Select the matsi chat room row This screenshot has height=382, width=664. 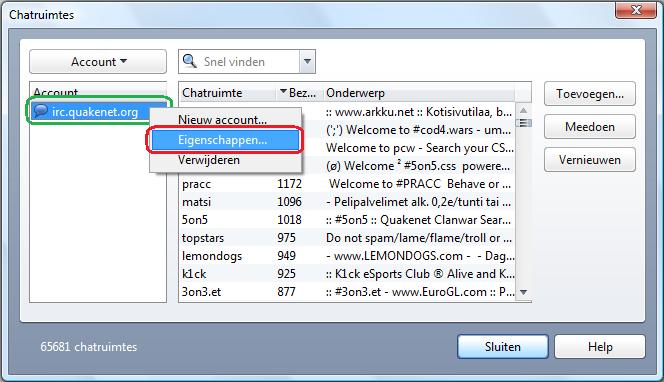click(347, 202)
